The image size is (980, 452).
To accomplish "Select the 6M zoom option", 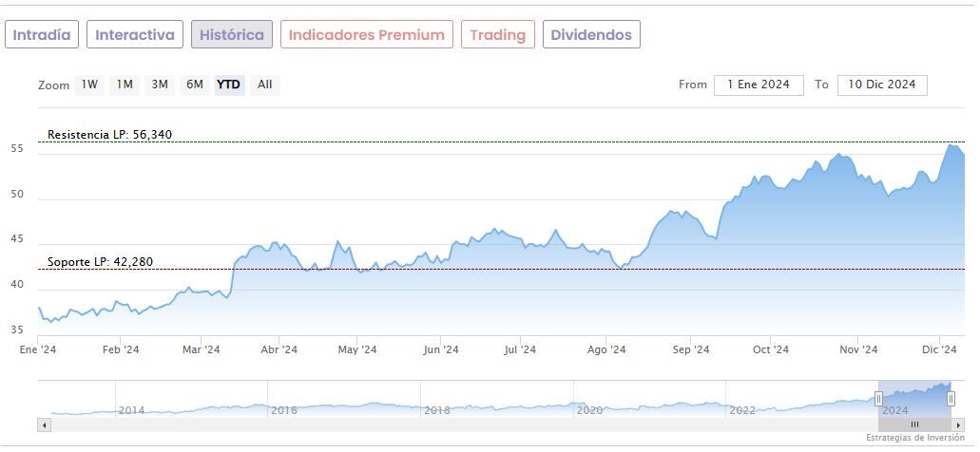I will [195, 85].
